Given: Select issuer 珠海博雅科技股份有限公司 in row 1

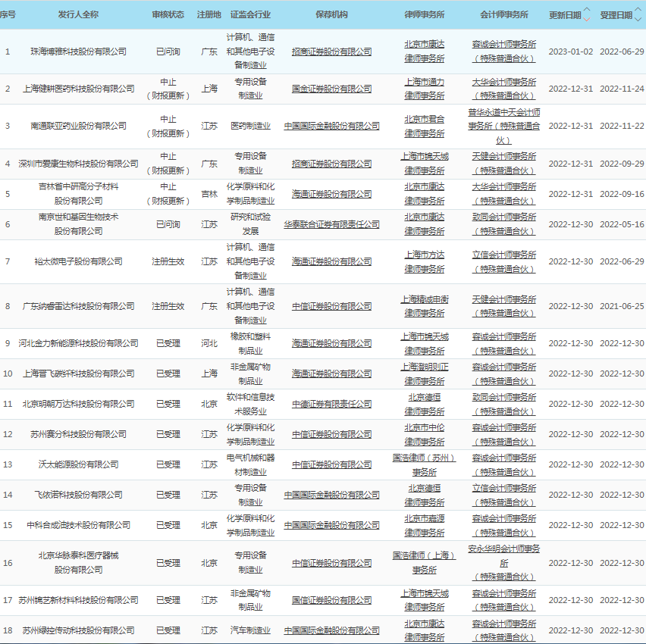Looking at the screenshot, I should (x=78, y=52).
